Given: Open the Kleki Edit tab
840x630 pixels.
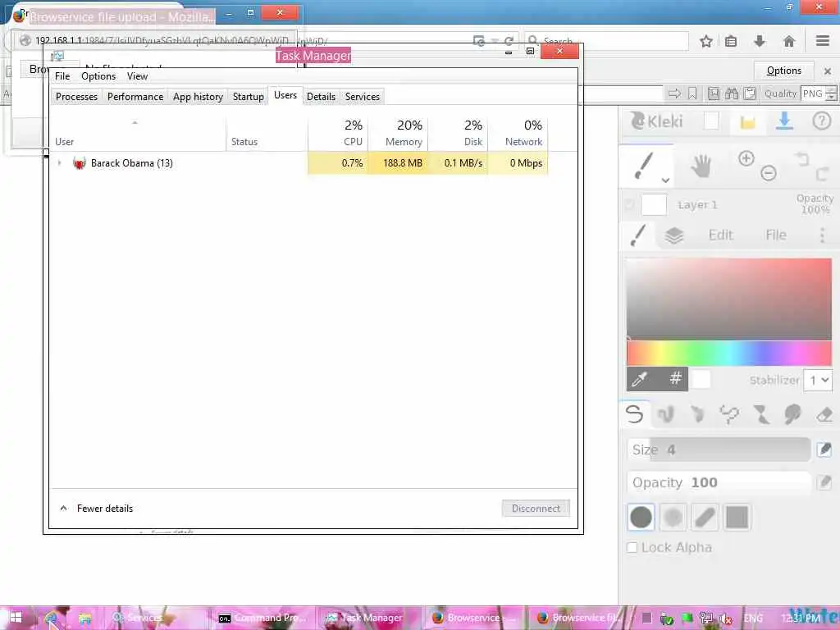Looking at the screenshot, I should tap(720, 235).
